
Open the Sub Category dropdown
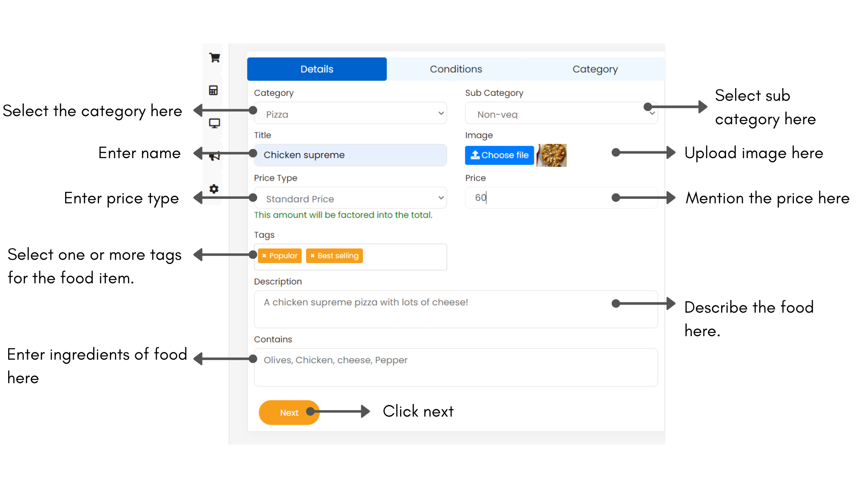pyautogui.click(x=561, y=114)
